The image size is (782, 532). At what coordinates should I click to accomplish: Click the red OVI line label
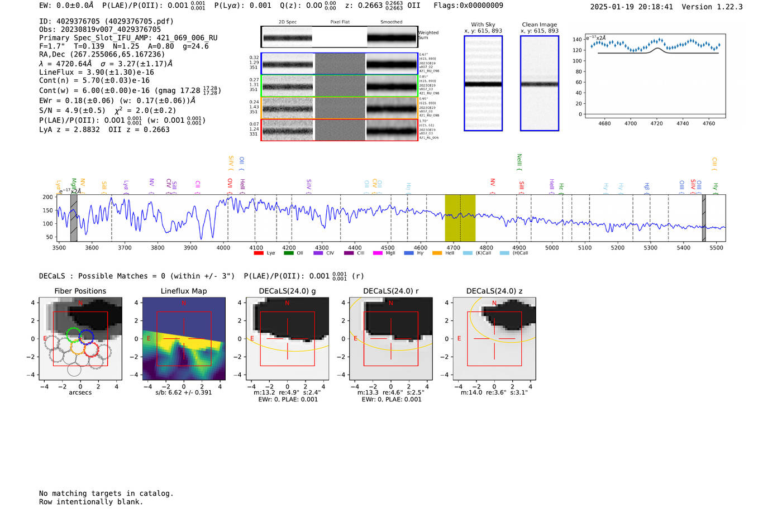pos(230,186)
